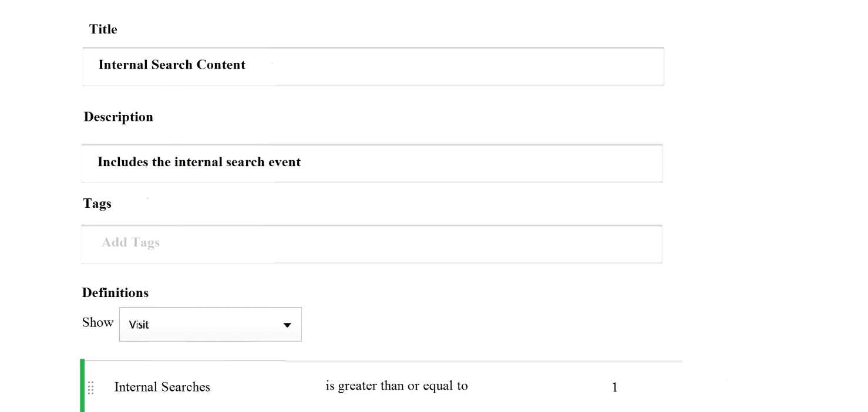The image size is (868, 412).
Task: Click the Title field label
Action: (103, 29)
